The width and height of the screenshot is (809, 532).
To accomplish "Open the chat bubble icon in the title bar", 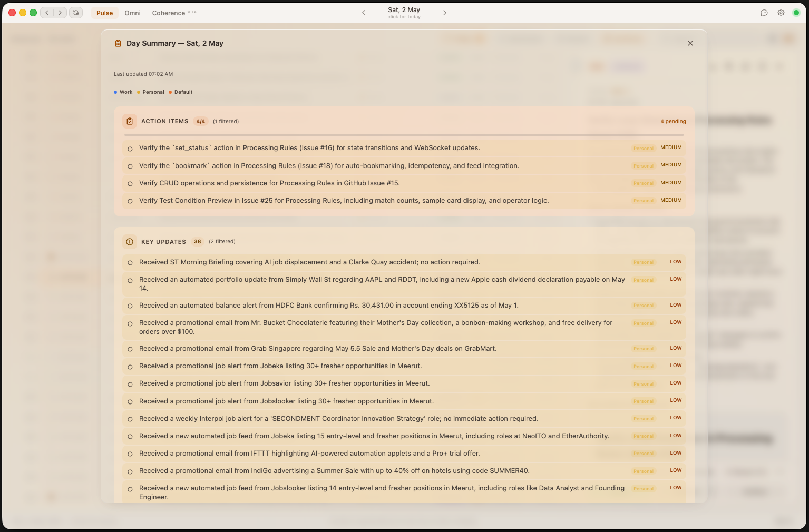I will pyautogui.click(x=764, y=13).
